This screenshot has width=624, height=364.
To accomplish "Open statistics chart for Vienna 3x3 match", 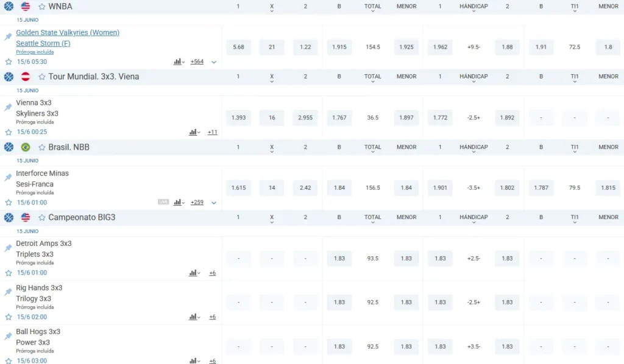I will [193, 132].
